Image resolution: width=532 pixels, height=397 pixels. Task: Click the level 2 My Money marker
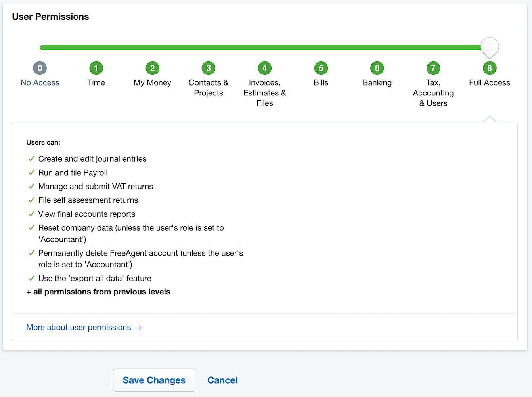[152, 68]
